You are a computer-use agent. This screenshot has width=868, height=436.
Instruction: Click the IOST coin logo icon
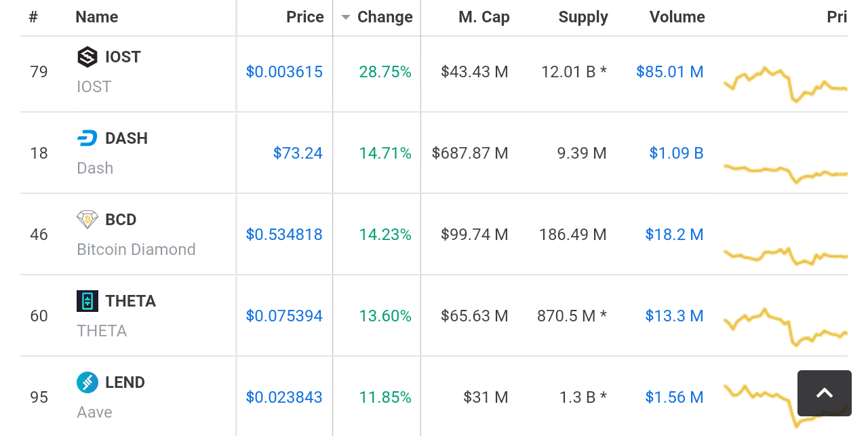(87, 57)
